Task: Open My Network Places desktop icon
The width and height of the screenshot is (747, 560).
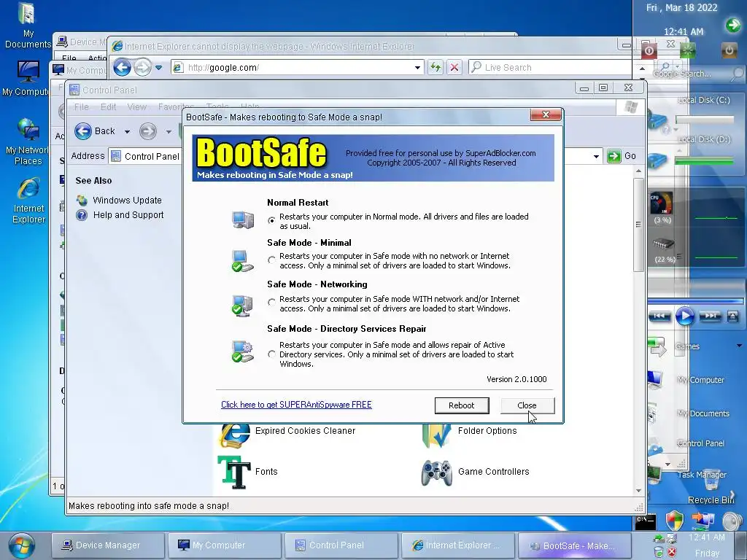Action: (x=27, y=141)
